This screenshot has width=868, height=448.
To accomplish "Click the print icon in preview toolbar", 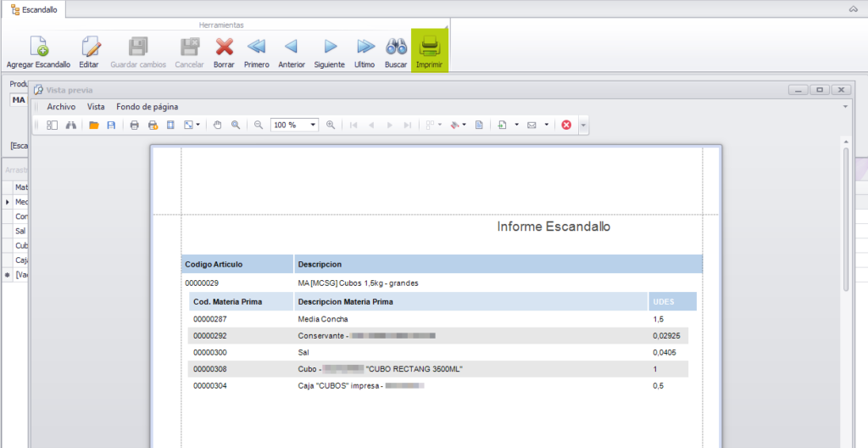I will (x=134, y=126).
